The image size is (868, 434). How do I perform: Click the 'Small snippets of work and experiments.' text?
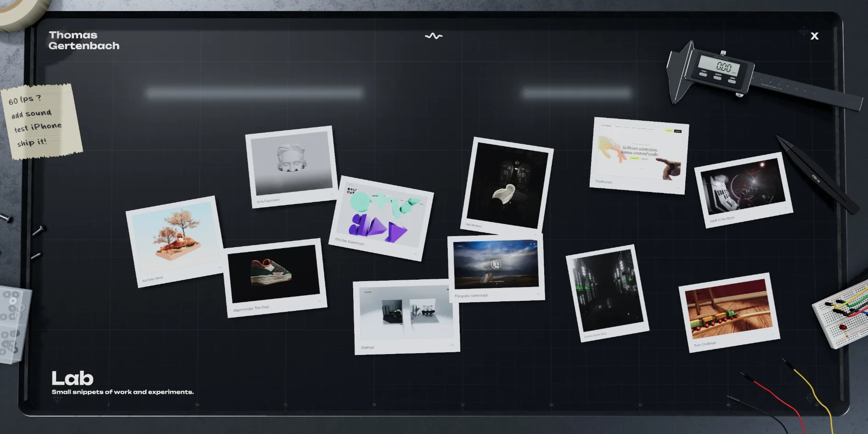click(123, 392)
